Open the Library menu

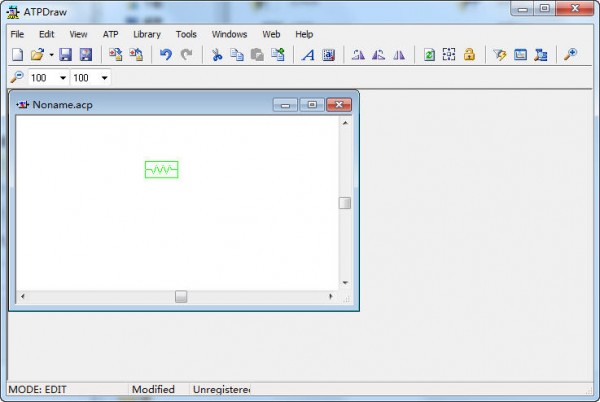[146, 34]
